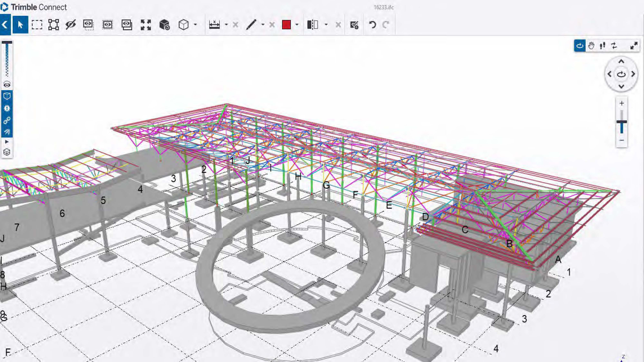The height and width of the screenshot is (362, 644).
Task: Toggle the cube outline icon in sidebar
Action: (x=7, y=96)
